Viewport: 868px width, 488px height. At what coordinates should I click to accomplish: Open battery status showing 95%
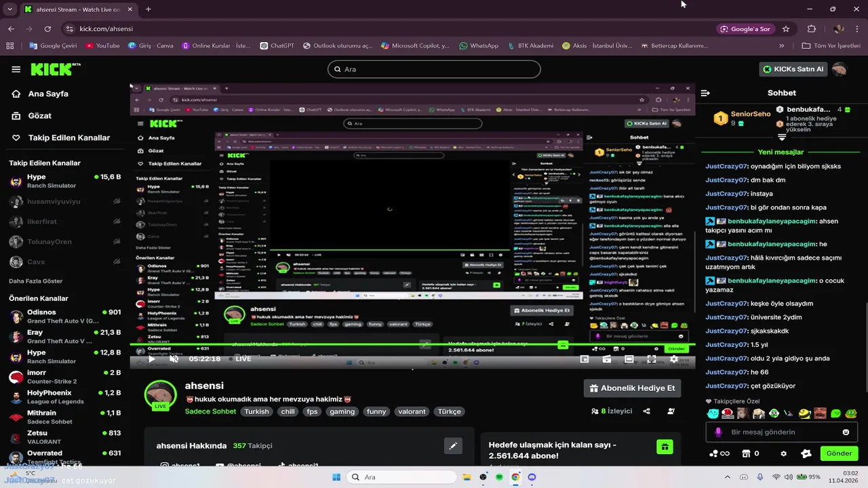[809, 477]
